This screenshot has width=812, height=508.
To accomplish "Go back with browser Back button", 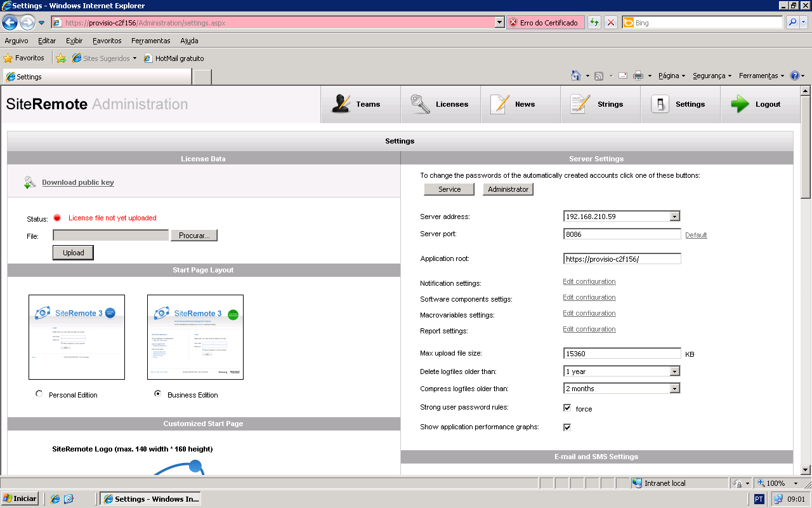I will [x=10, y=23].
